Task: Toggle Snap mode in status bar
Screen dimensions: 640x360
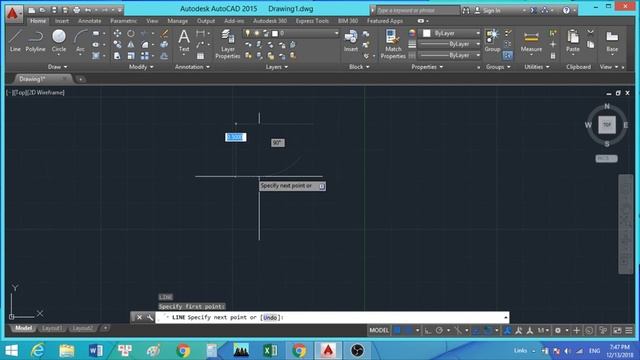Action: click(x=408, y=331)
